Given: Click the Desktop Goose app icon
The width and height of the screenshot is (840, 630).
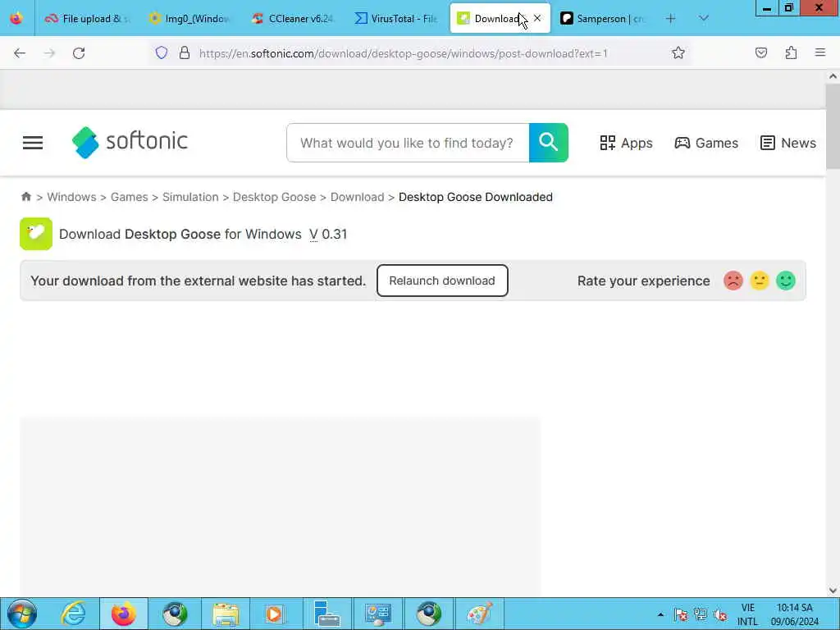Looking at the screenshot, I should pyautogui.click(x=36, y=234).
